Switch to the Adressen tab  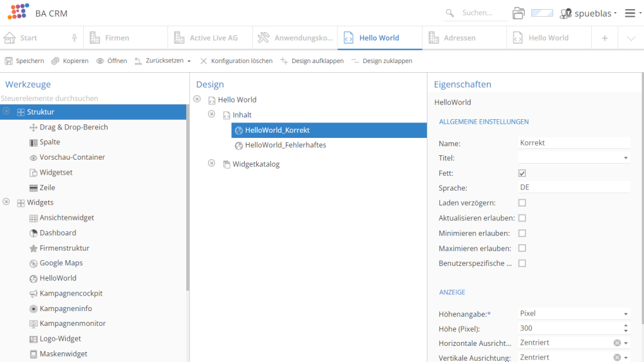pos(459,38)
